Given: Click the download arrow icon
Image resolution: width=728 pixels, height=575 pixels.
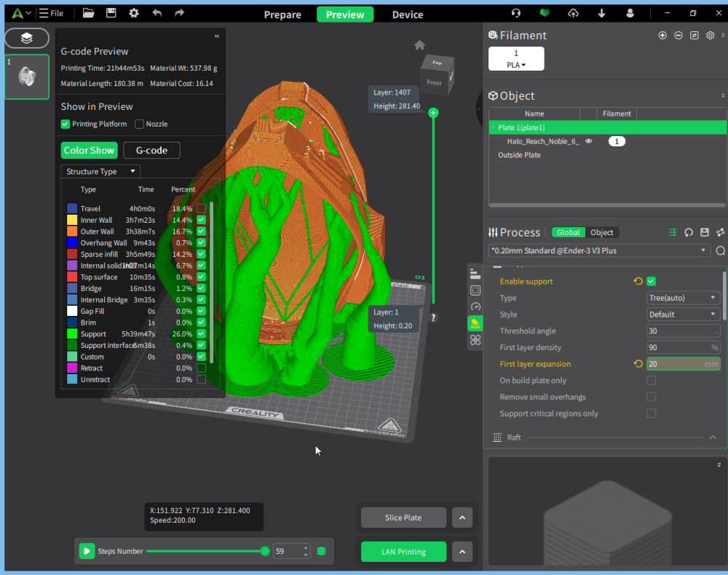Looking at the screenshot, I should point(602,13).
